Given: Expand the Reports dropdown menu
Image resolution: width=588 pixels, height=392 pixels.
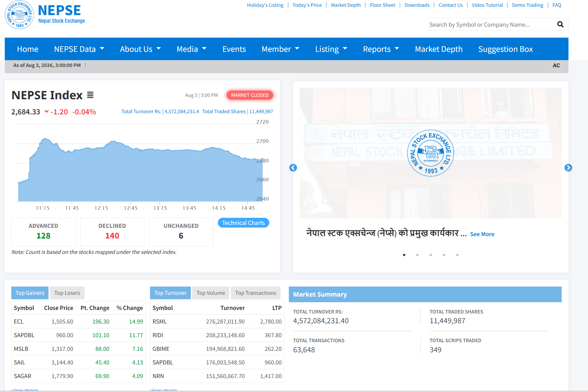Looking at the screenshot, I should [x=381, y=49].
